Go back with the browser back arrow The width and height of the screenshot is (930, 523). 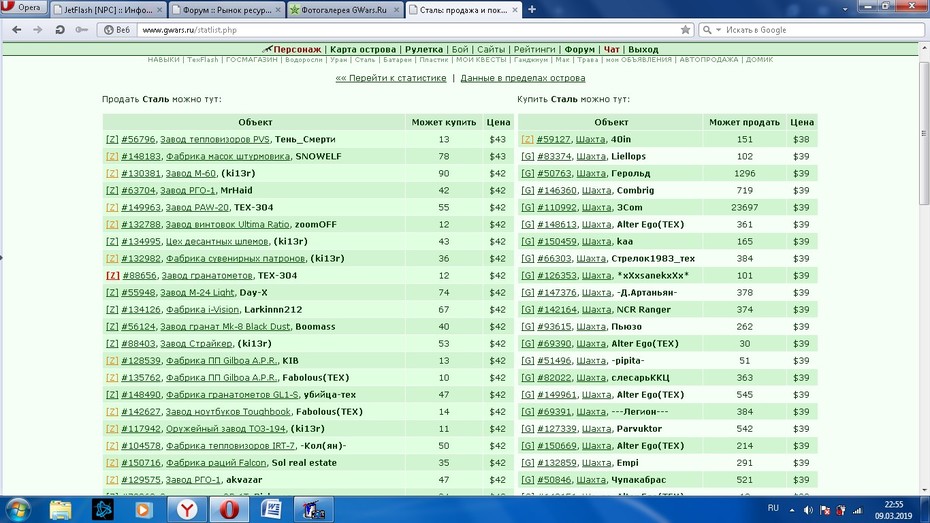click(17, 30)
